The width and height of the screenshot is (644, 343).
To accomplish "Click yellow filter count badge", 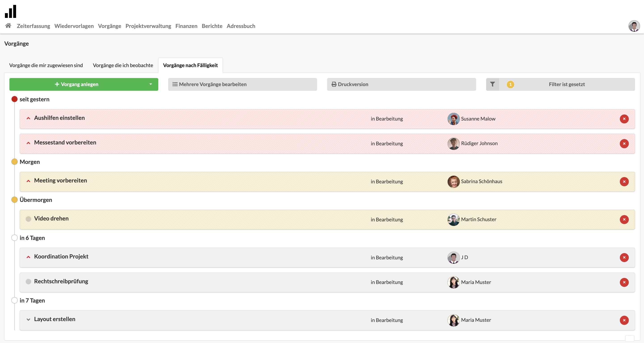I will [x=510, y=85].
